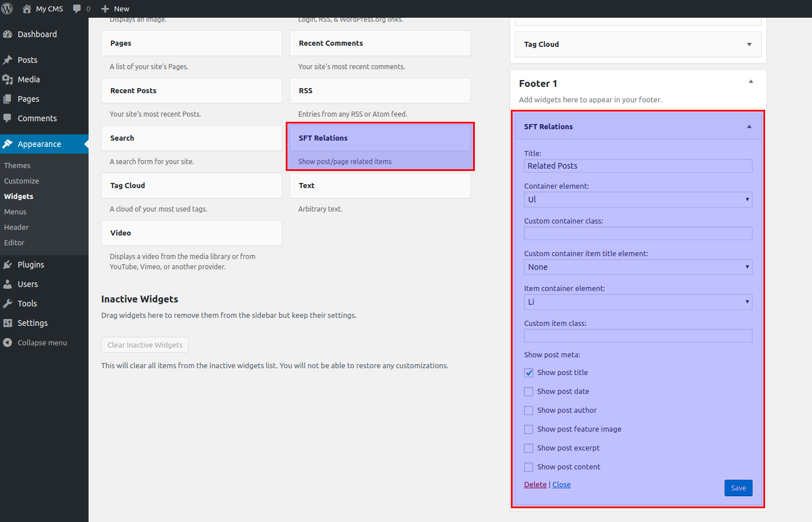The width and height of the screenshot is (812, 522).
Task: Save the SFT Relations widget
Action: [738, 488]
